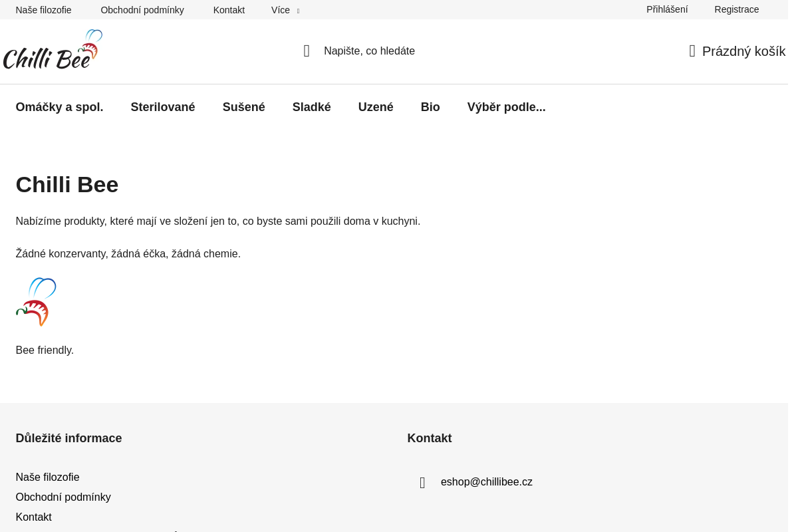This screenshot has width=798, height=532.
Task: Open Obchodní podmínky in top bar
Action: [x=142, y=10]
